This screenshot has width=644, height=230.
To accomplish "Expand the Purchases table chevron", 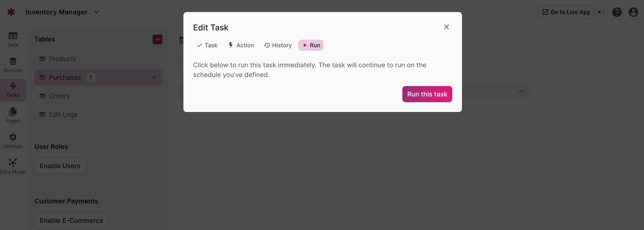I will (154, 77).
